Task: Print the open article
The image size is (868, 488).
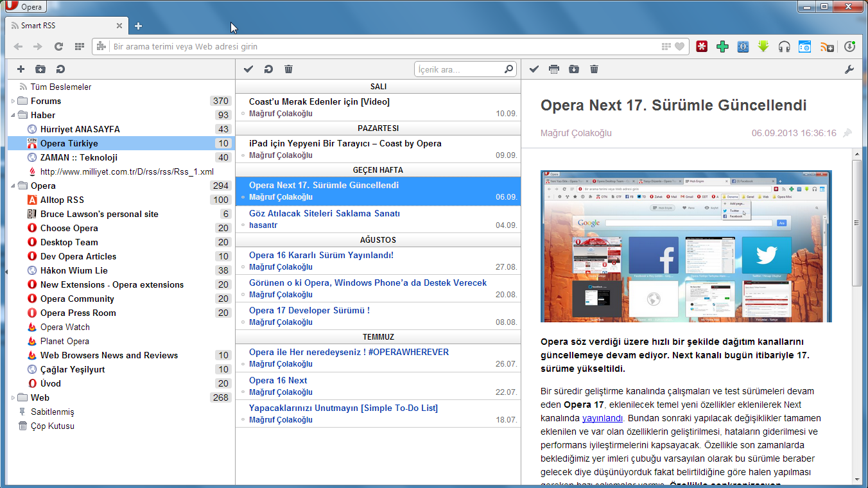Action: pos(554,69)
